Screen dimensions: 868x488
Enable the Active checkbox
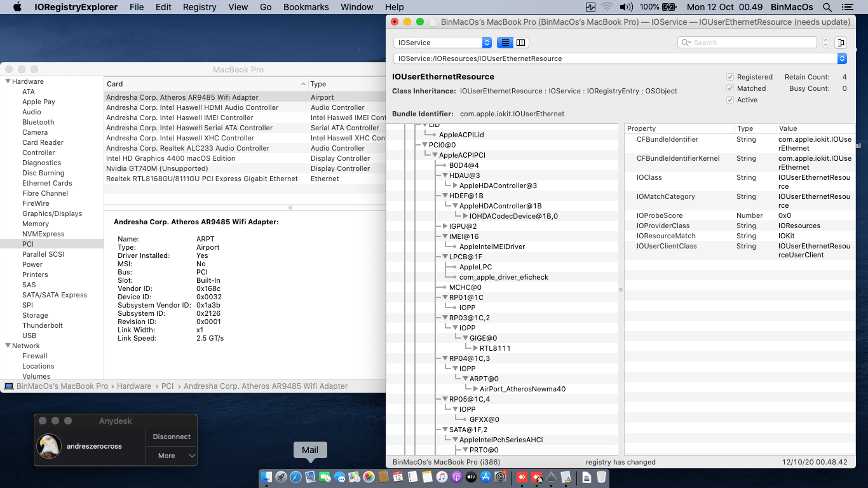tap(729, 99)
